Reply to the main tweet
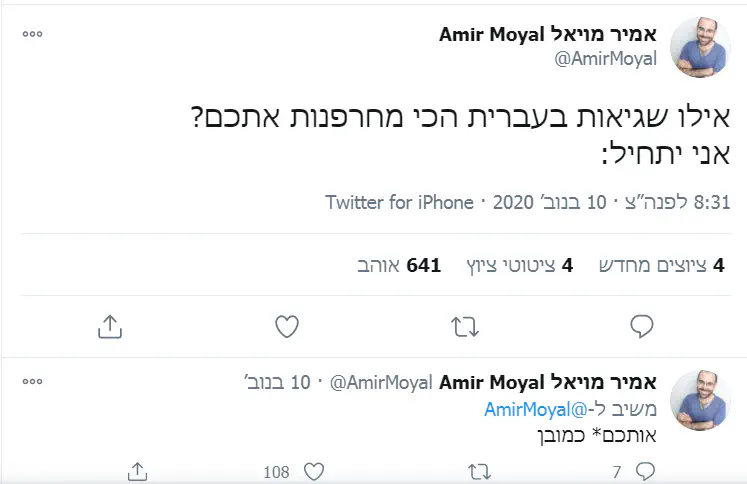Image resolution: width=747 pixels, height=484 pixels. coord(641,327)
